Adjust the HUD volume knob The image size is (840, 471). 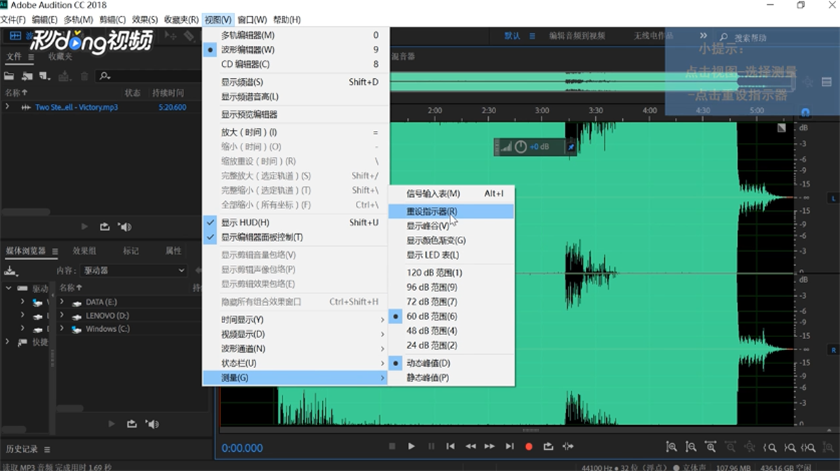(x=521, y=147)
